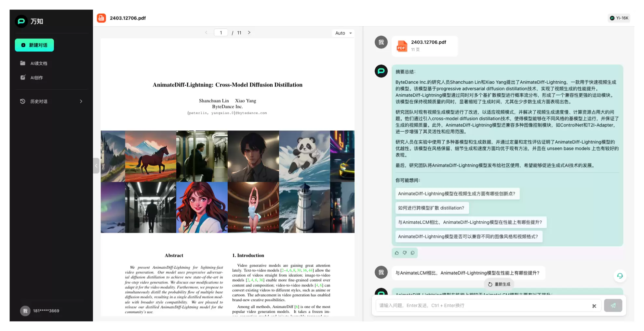Click the 11 页 page count label
This screenshot has width=644, height=331.
pyautogui.click(x=415, y=50)
